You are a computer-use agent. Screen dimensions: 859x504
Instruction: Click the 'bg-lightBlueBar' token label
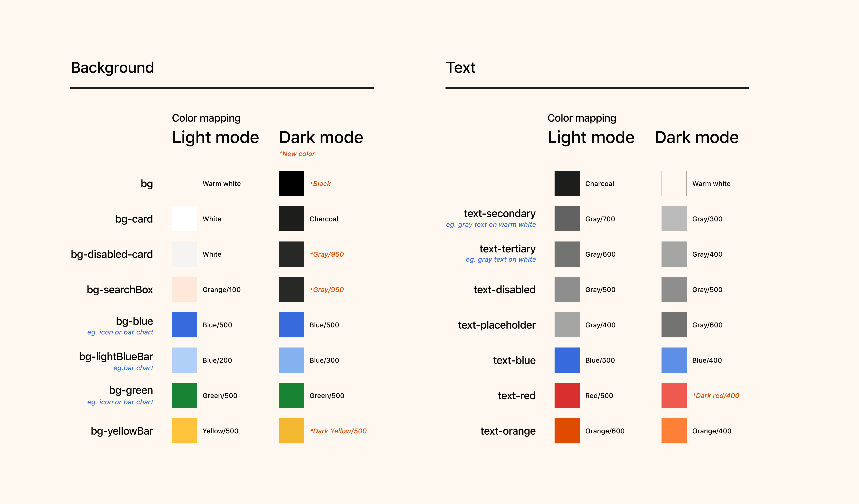116,357
